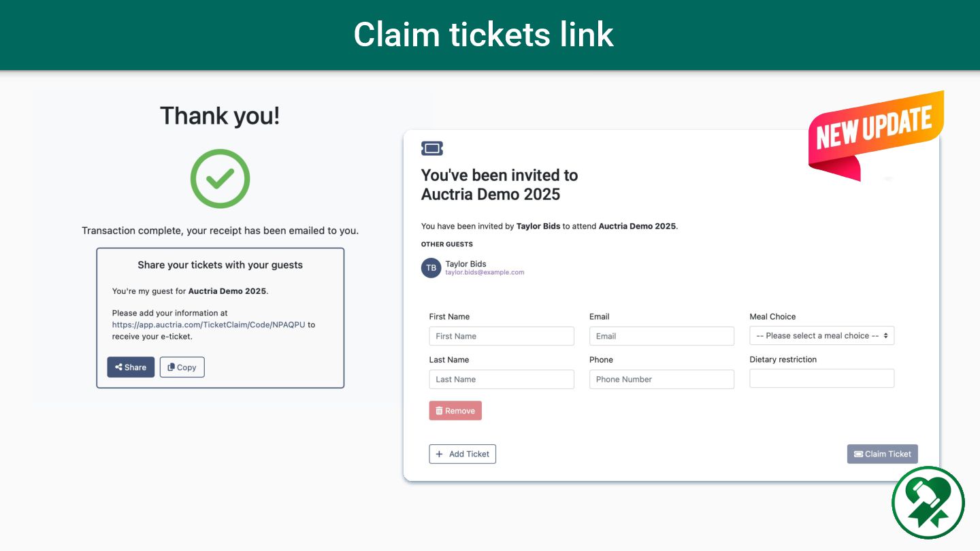
Task: Click the TB avatar for Taylor Bids
Action: pyautogui.click(x=431, y=268)
